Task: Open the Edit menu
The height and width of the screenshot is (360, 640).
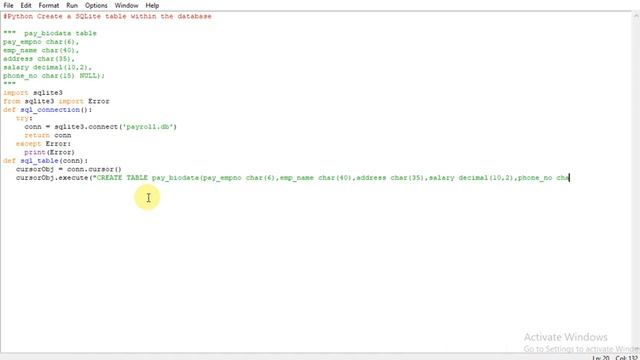Action: pos(26,5)
